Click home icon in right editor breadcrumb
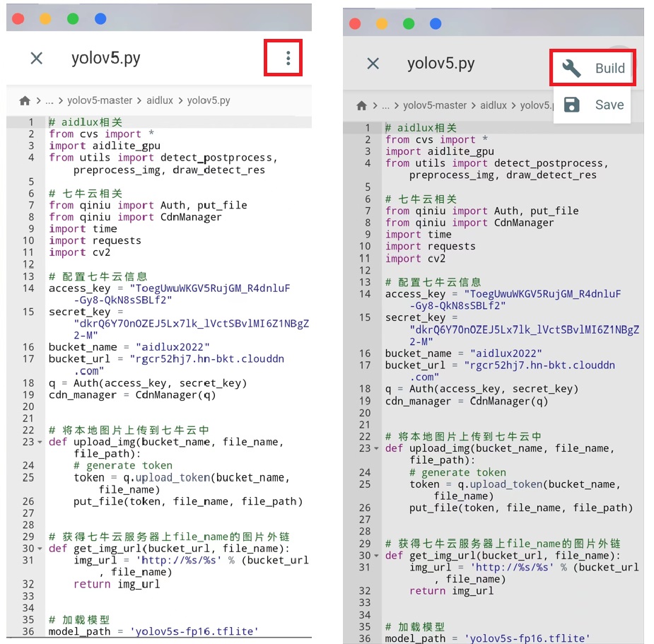Screen dimensions: 654x644 click(361, 105)
